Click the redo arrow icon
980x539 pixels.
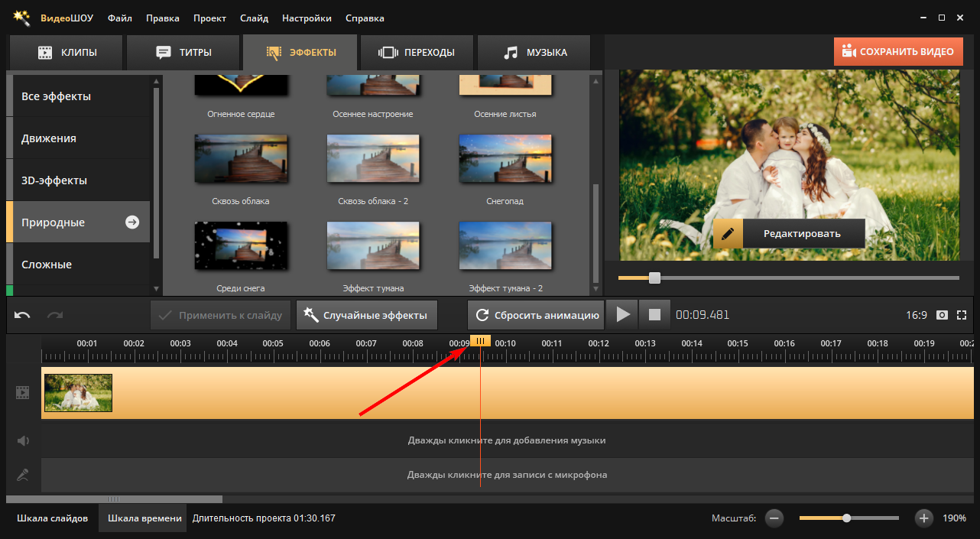click(x=55, y=315)
